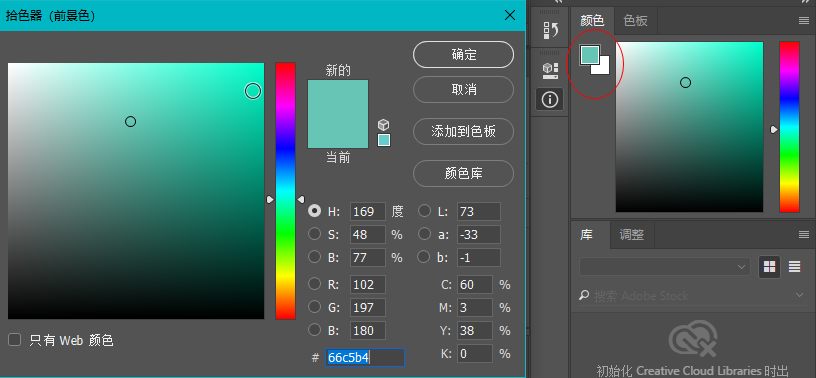Click the right hue slider arrow handle

[x=301, y=199]
